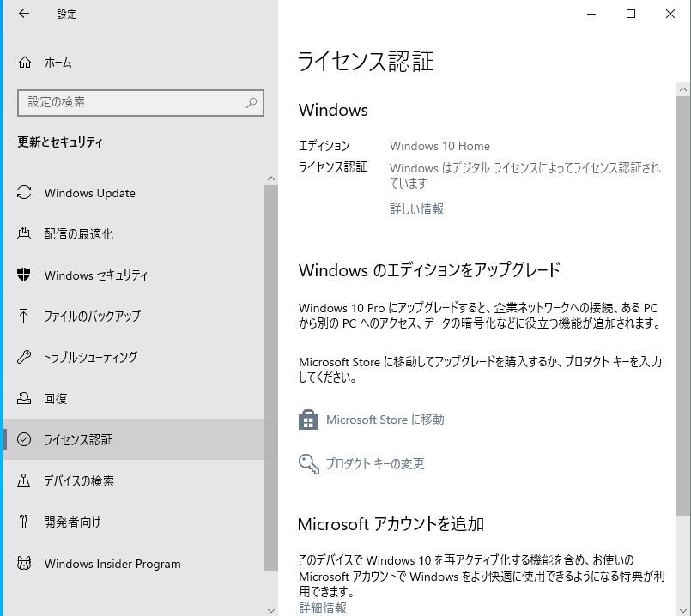The height and width of the screenshot is (616, 691).
Task: Click the ライセンス認証 checkmark icon
Action: click(24, 439)
